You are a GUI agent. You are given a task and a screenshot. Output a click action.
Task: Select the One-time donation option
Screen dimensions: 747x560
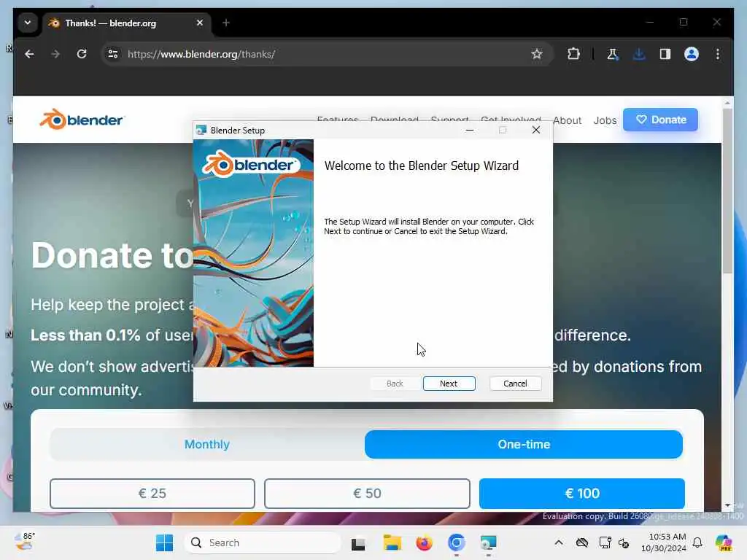click(524, 444)
